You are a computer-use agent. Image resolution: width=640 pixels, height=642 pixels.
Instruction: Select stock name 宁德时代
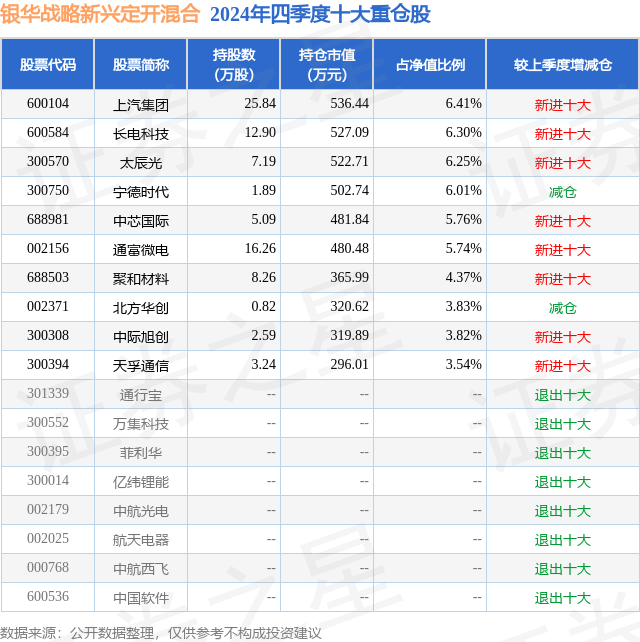tap(141, 192)
